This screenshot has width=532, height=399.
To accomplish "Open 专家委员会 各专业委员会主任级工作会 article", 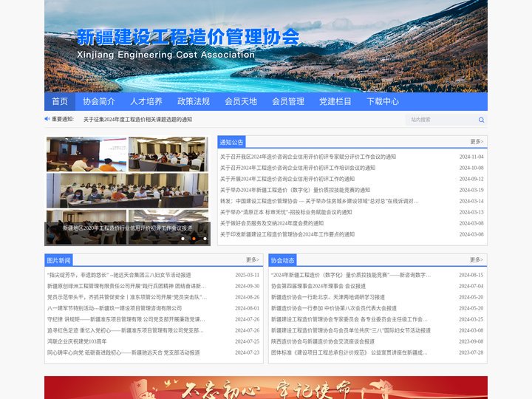I will tap(349, 320).
